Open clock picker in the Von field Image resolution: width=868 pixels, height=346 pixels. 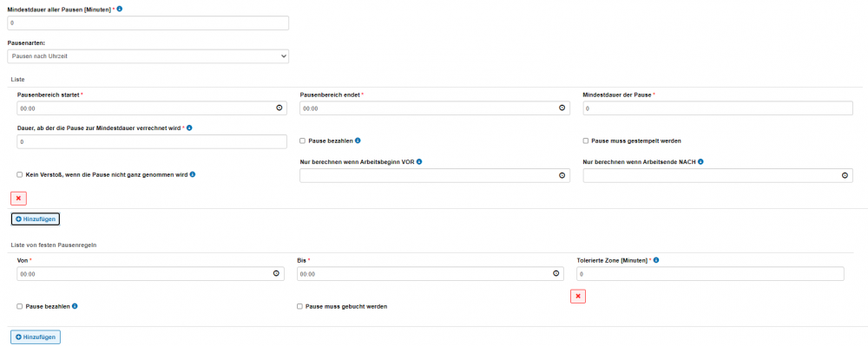point(276,273)
